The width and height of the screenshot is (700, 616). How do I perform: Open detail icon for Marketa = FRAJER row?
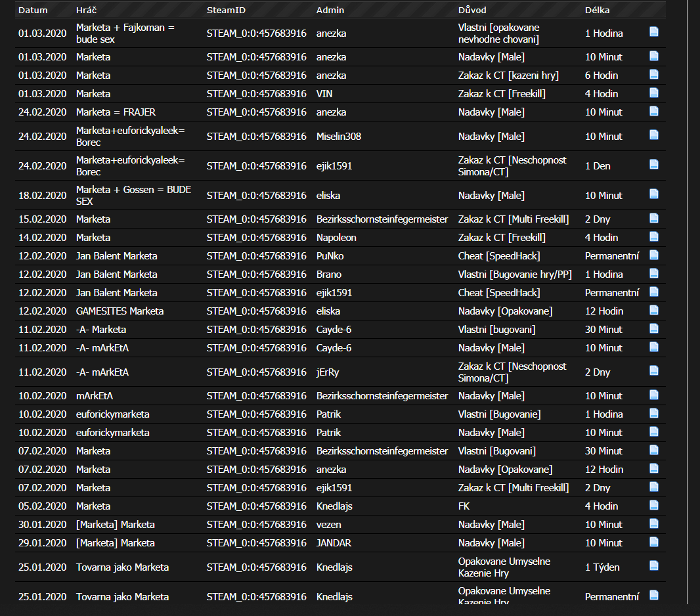pyautogui.click(x=653, y=112)
